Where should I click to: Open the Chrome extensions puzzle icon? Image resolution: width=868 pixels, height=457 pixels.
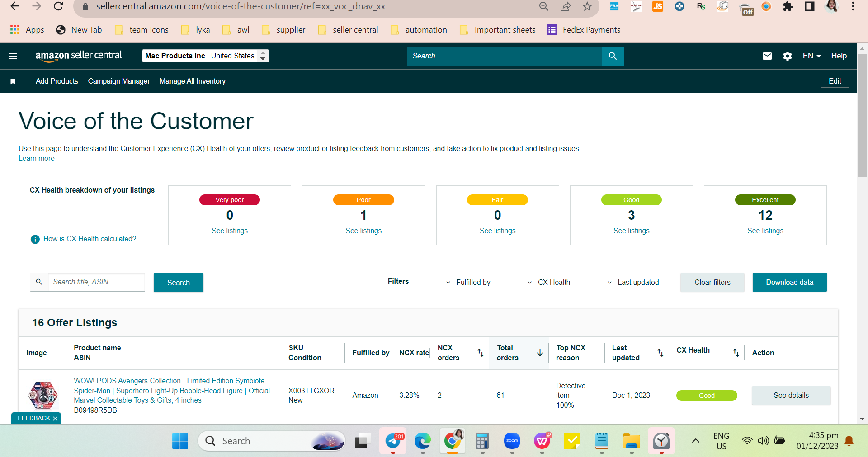coord(788,7)
